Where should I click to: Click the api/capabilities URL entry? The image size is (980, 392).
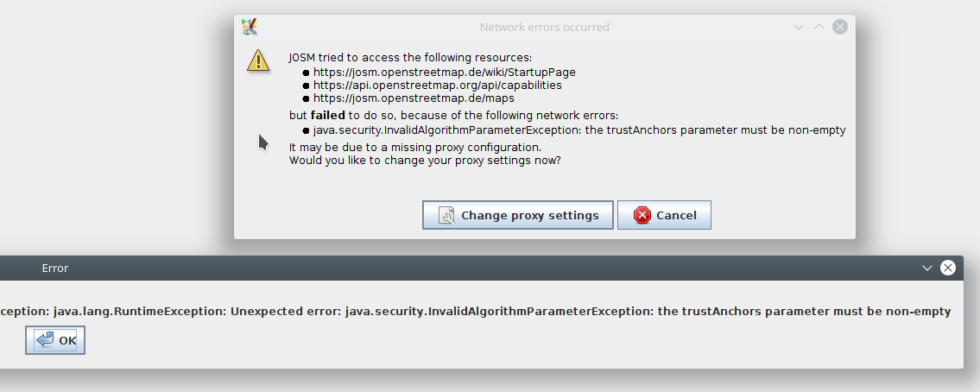[437, 85]
